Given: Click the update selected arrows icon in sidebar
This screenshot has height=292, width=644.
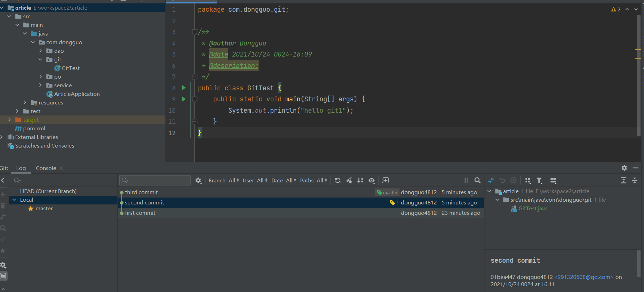Looking at the screenshot, I should coord(3,217).
